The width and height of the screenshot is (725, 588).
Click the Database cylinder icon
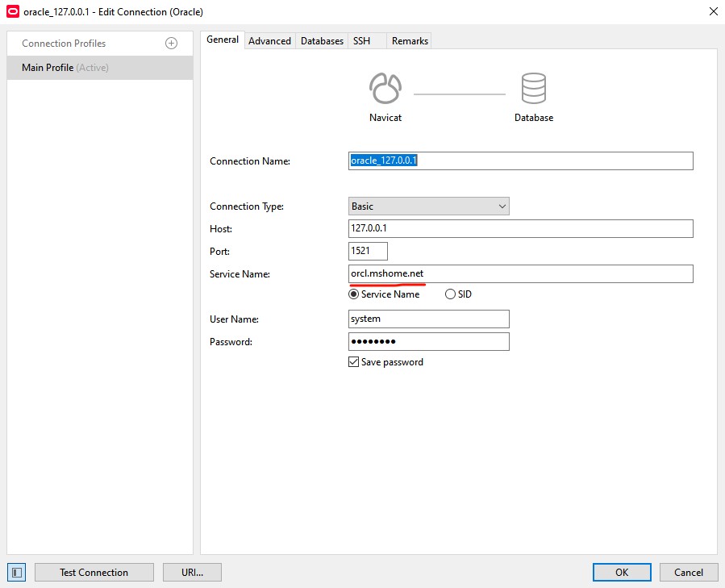coord(534,88)
